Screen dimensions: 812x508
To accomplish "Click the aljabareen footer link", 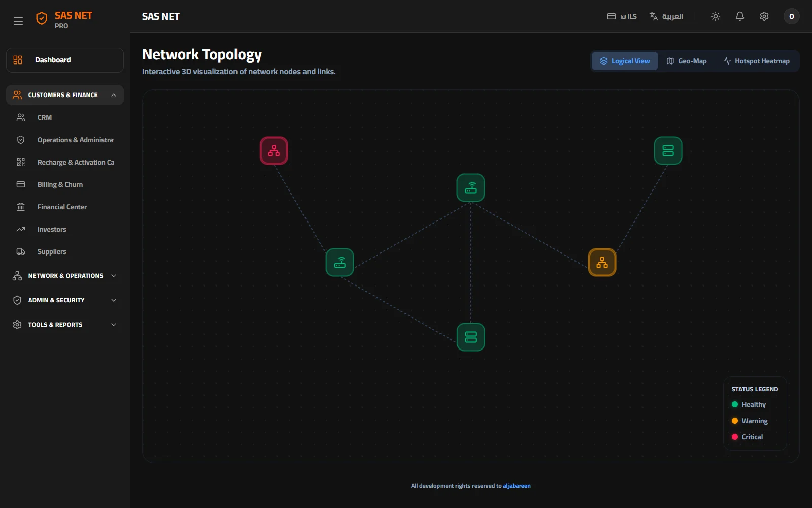I will click(517, 486).
